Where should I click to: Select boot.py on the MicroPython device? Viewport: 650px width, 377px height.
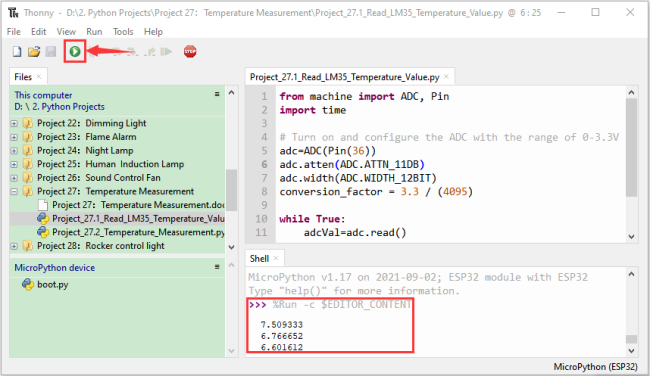coord(53,285)
